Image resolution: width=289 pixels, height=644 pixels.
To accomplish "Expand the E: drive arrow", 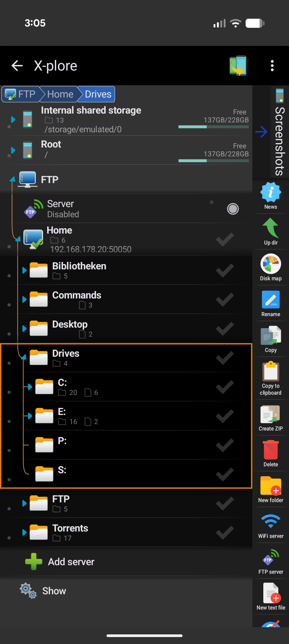I will coord(30,416).
